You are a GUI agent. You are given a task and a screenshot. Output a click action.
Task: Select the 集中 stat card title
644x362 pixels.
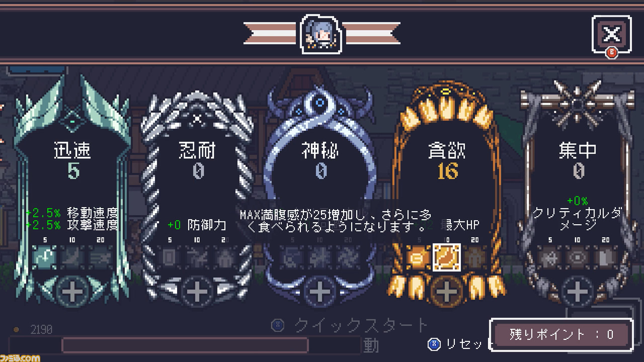(578, 150)
